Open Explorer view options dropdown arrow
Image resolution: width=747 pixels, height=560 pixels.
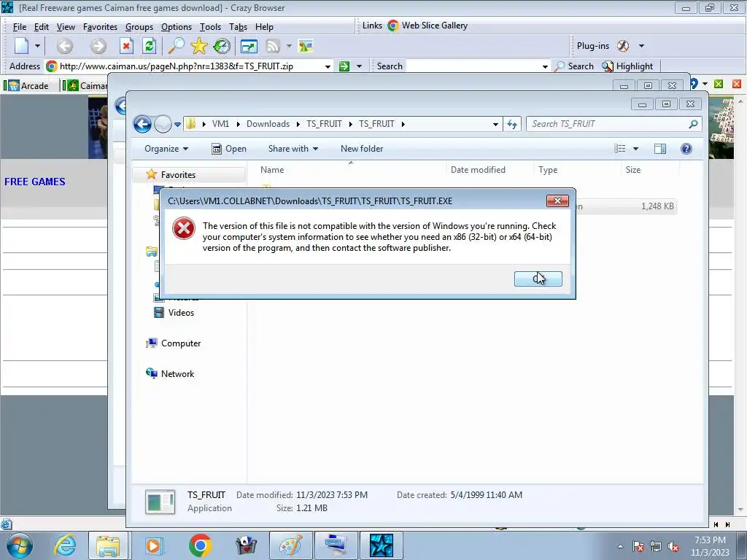[x=635, y=149]
